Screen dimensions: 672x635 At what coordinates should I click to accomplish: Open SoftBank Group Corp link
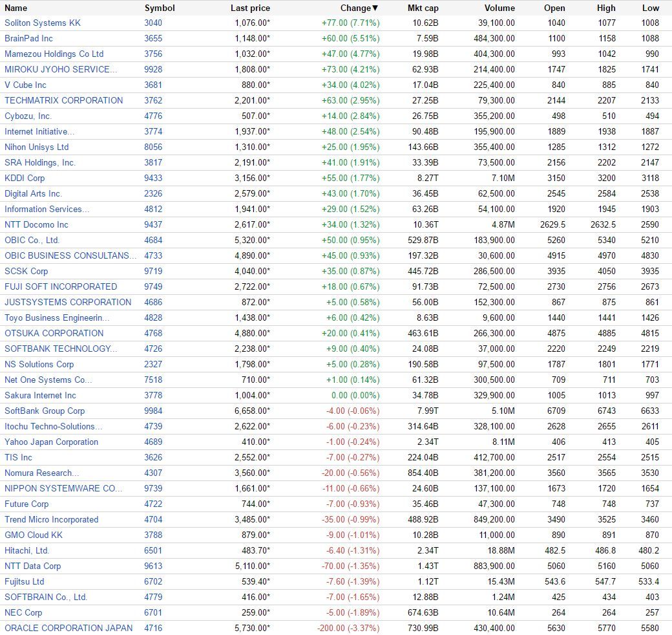[x=45, y=411]
